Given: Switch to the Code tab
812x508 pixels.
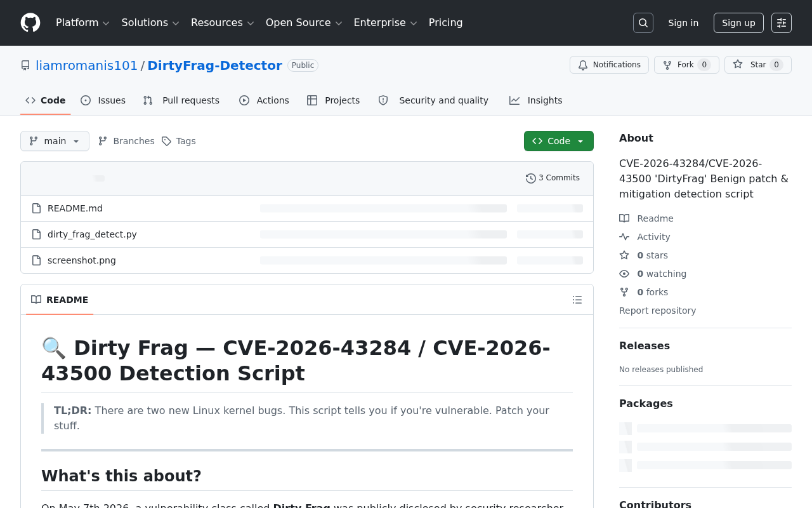Looking at the screenshot, I should (x=46, y=100).
